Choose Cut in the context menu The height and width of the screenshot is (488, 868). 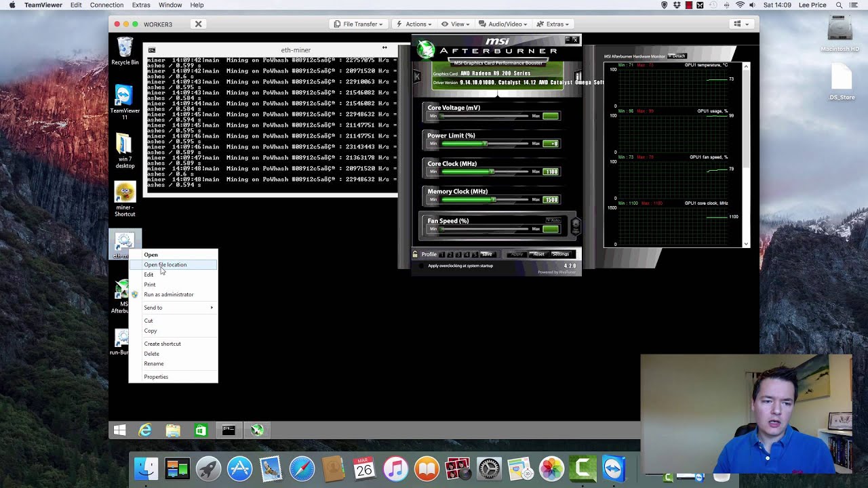(x=174, y=321)
